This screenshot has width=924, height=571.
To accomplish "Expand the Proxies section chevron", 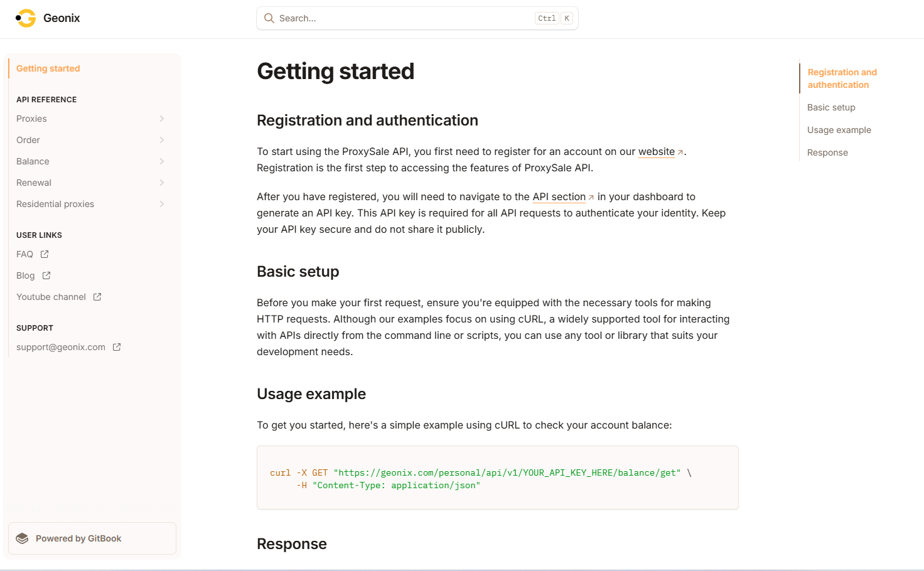I will [x=162, y=119].
